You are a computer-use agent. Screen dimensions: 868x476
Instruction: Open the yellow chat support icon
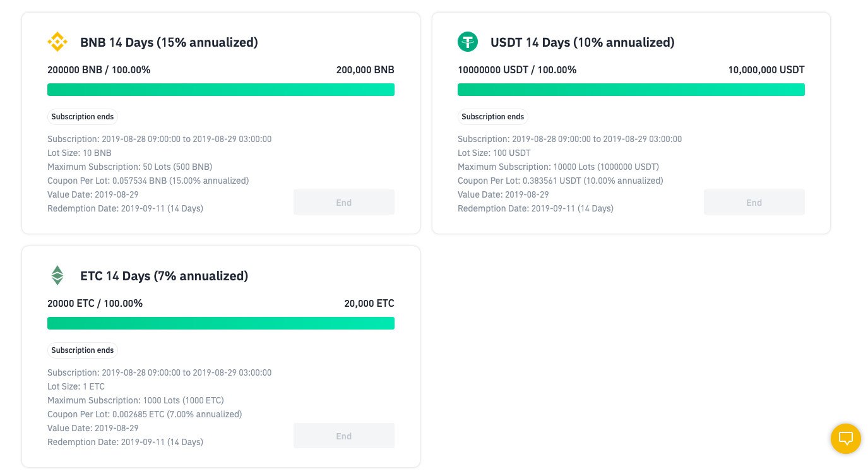click(846, 438)
